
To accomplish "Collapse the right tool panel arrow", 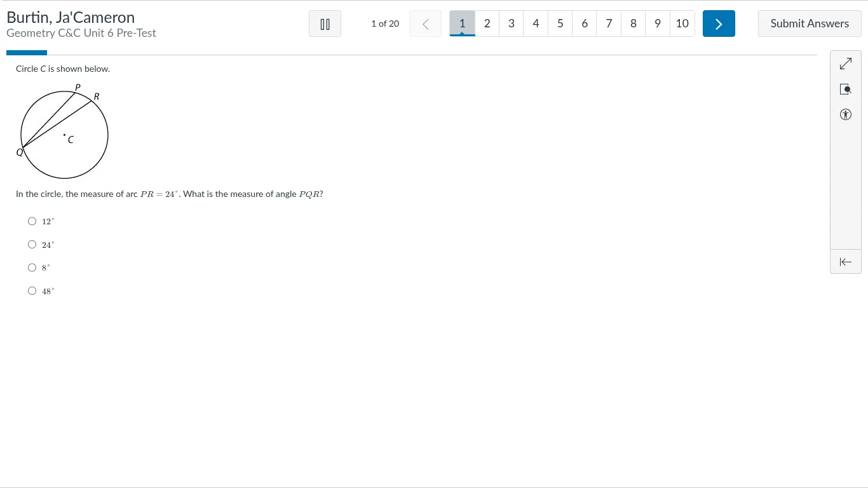I will tap(845, 262).
